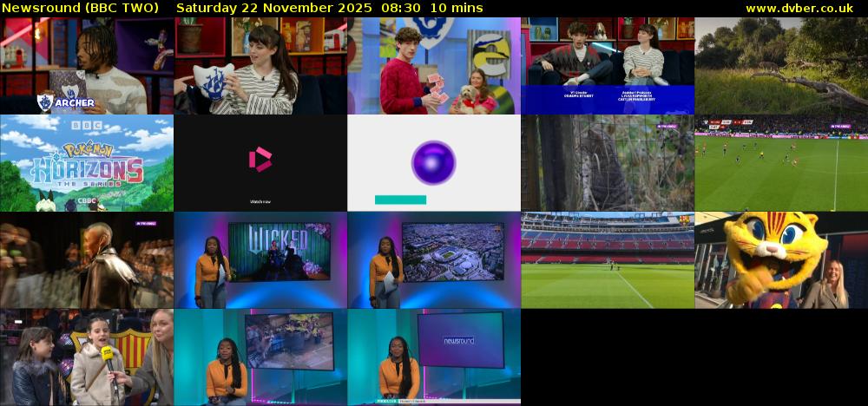Click the BBC logo above Pokémon title
This screenshot has height=406, width=868.
pyautogui.click(x=86, y=126)
